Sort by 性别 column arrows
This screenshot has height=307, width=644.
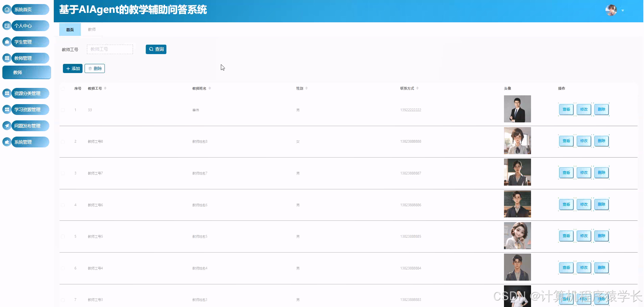[x=307, y=88]
